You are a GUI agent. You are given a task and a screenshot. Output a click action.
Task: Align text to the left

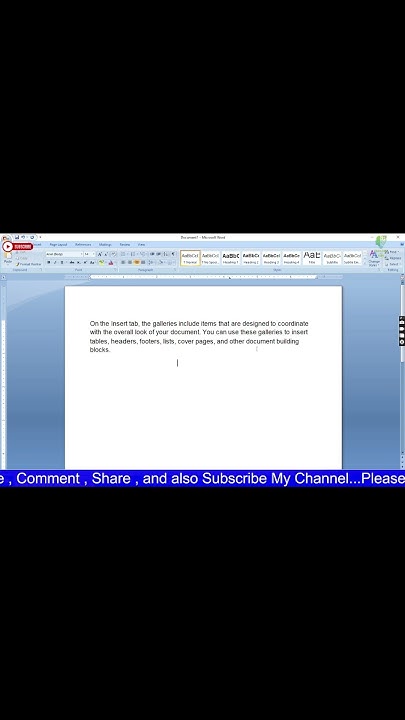[123, 262]
